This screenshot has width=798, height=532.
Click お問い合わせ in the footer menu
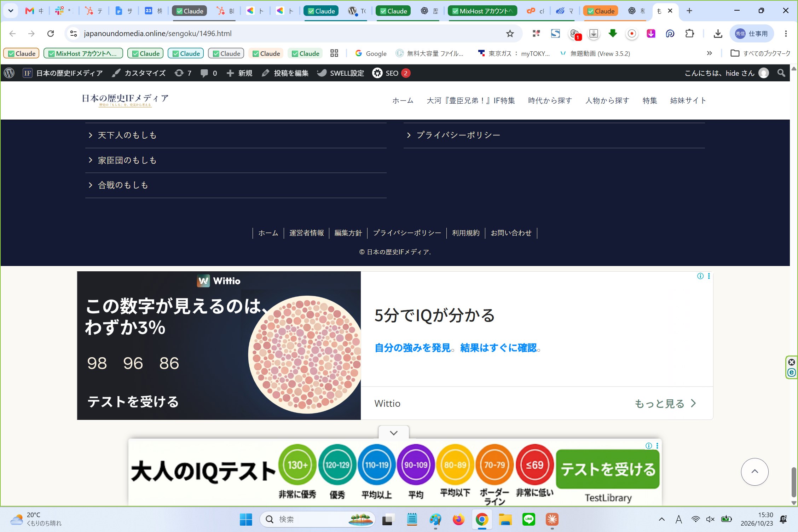[x=511, y=233]
